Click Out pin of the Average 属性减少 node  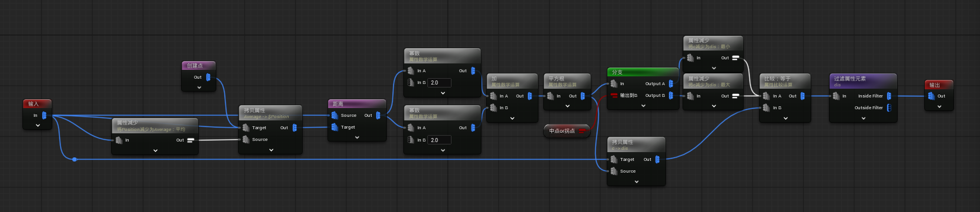pos(190,140)
